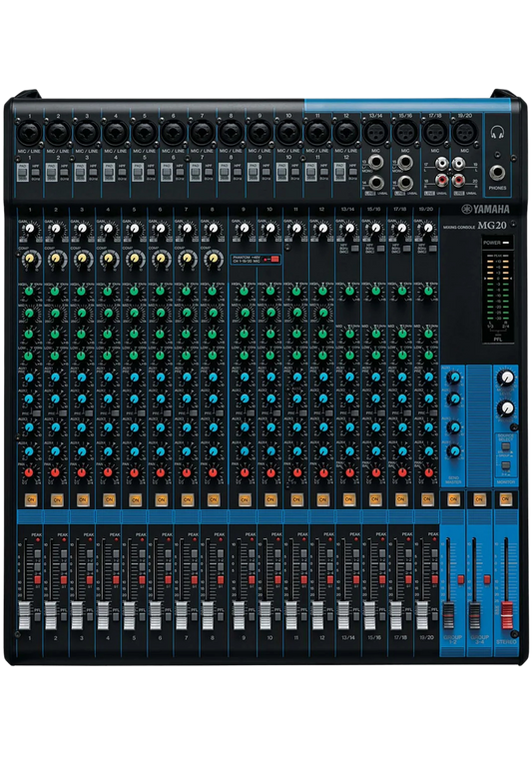Click the channel 7 GAIN knob
Viewport: 532px width, 758px height.
[186, 229]
